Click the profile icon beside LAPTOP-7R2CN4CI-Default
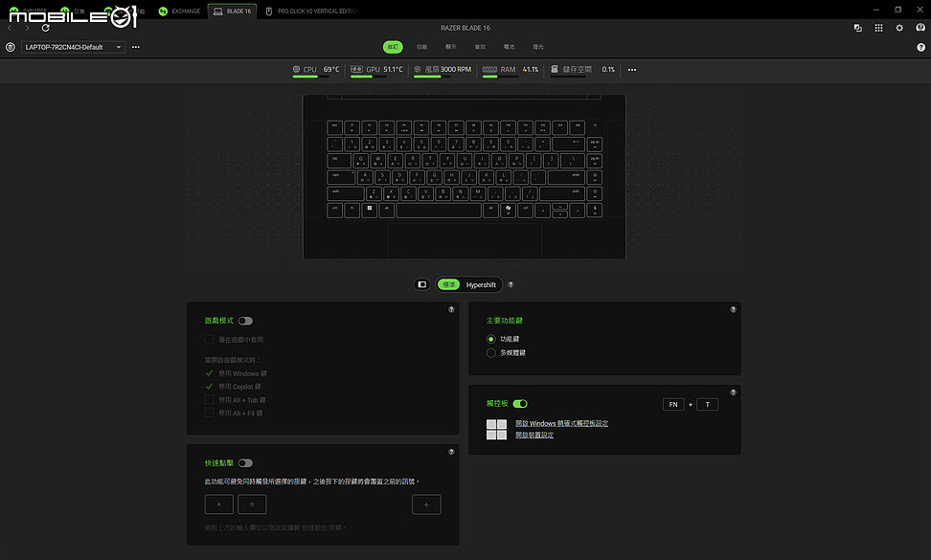 pos(11,47)
